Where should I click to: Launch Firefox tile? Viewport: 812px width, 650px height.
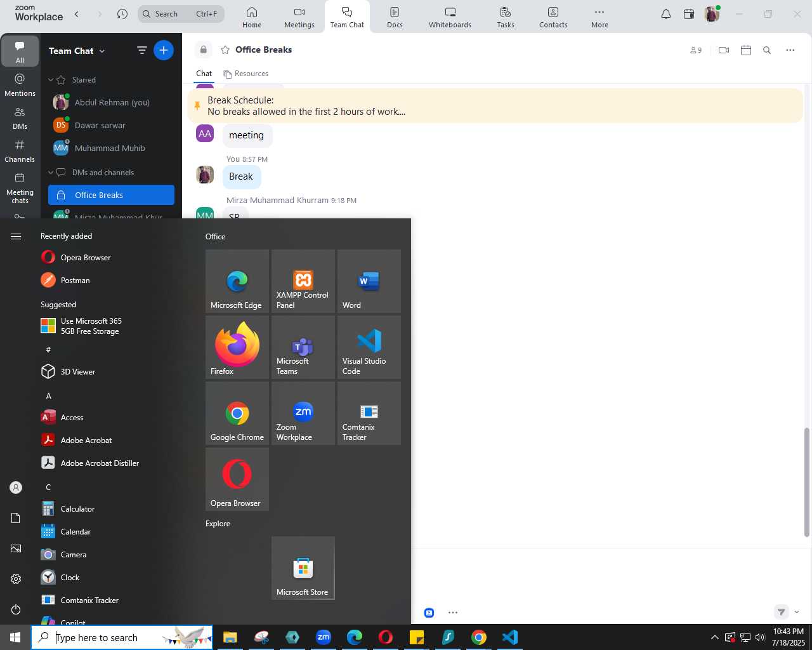[x=237, y=347]
